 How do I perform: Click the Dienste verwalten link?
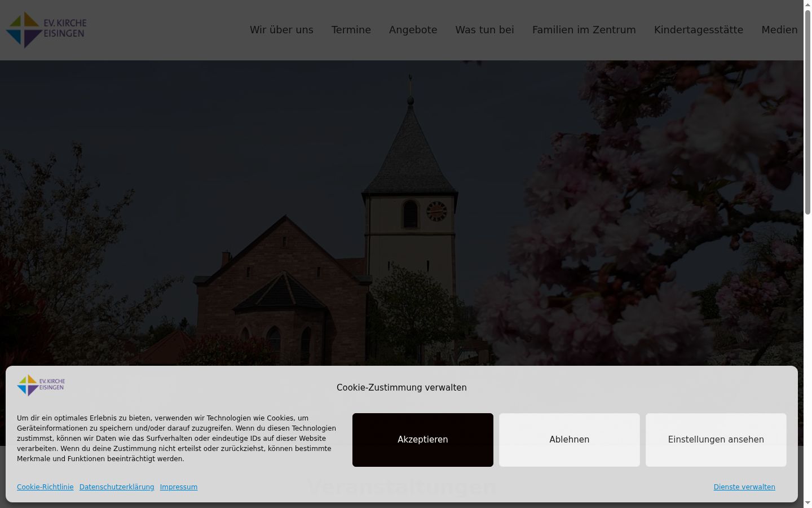click(x=744, y=487)
